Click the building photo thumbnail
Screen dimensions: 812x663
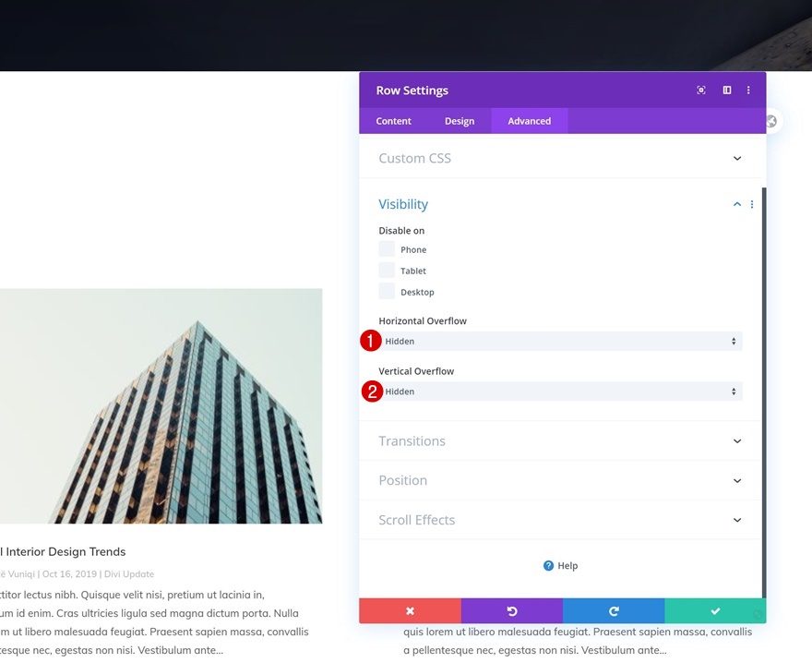click(161, 406)
